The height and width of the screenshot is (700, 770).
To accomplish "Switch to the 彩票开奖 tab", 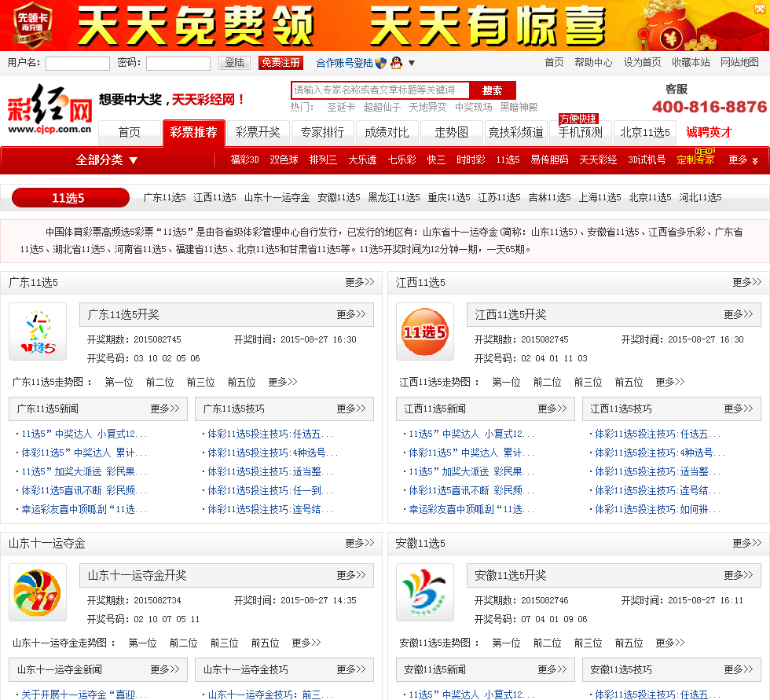I will point(258,133).
